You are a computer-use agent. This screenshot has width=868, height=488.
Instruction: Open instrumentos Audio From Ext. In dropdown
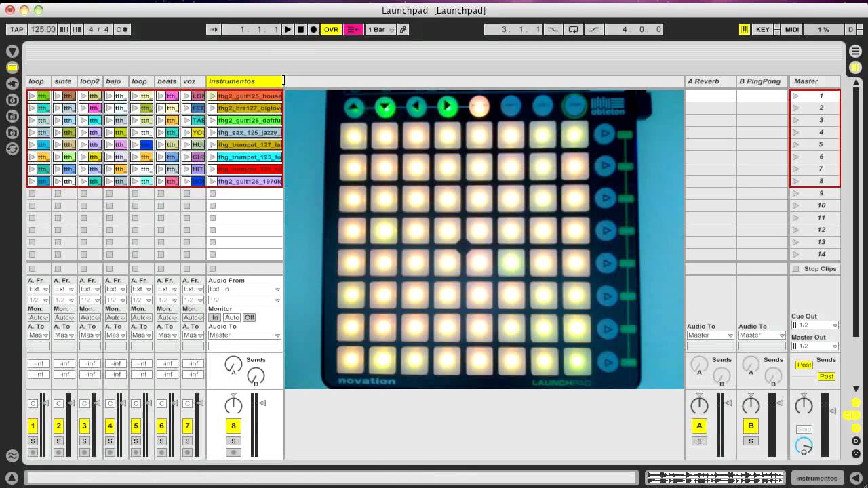(x=244, y=289)
